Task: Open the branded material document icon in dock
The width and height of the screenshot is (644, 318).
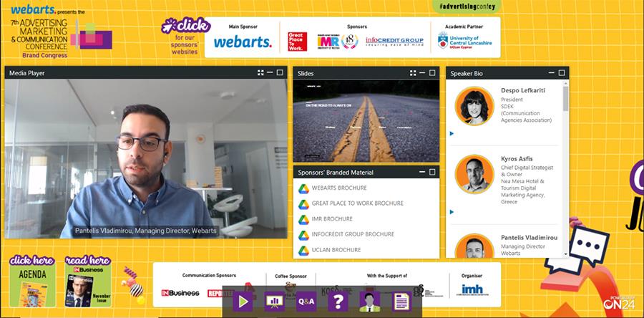Action: pos(401,302)
